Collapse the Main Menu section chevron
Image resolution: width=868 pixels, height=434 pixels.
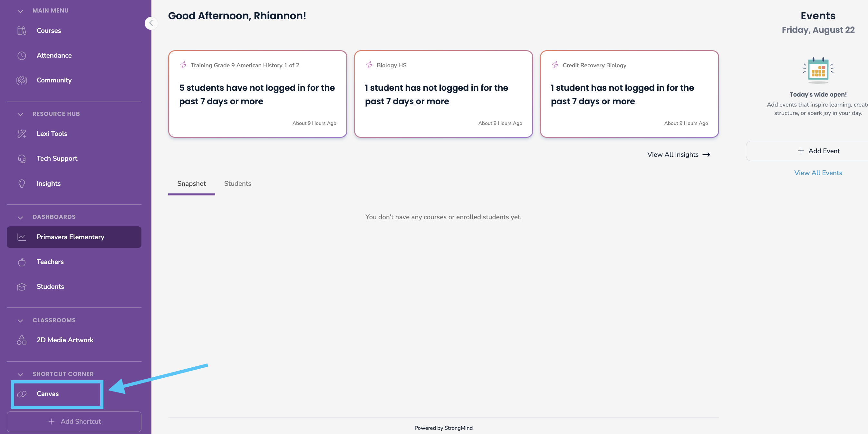(20, 11)
